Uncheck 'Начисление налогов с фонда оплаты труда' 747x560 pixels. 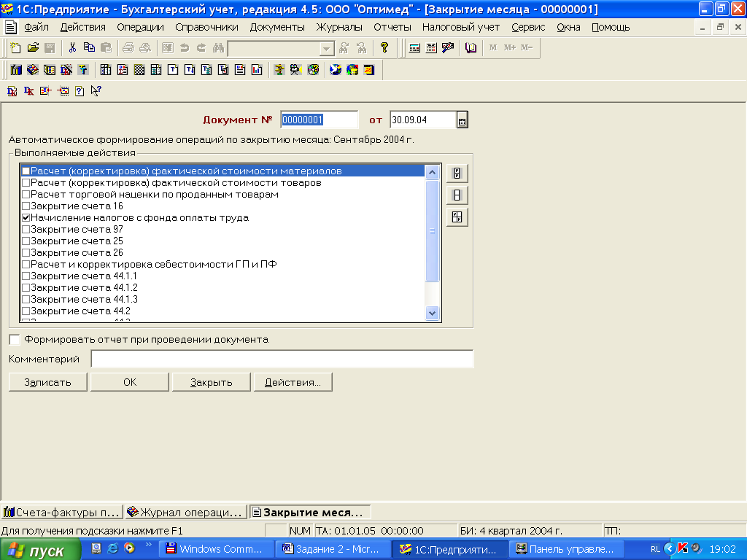tap(26, 217)
